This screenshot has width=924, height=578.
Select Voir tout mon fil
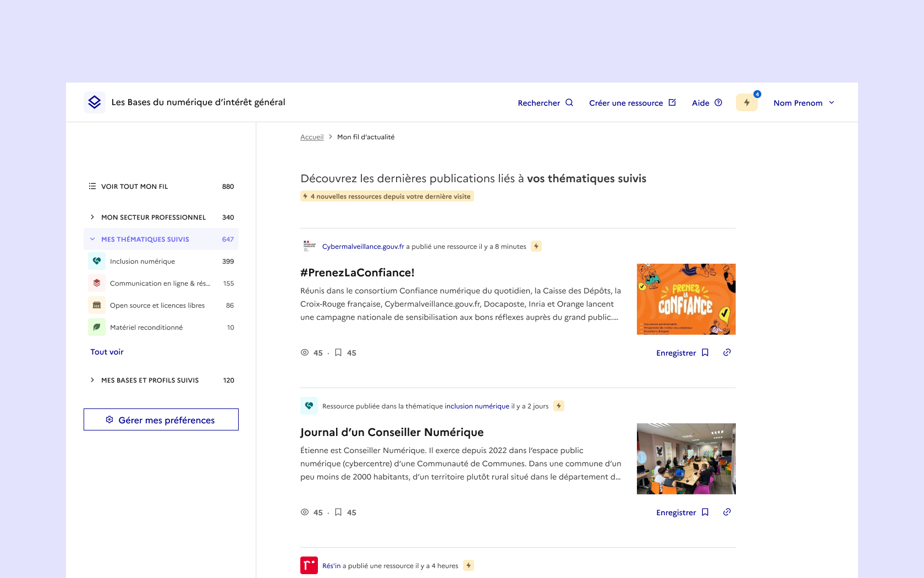point(134,187)
